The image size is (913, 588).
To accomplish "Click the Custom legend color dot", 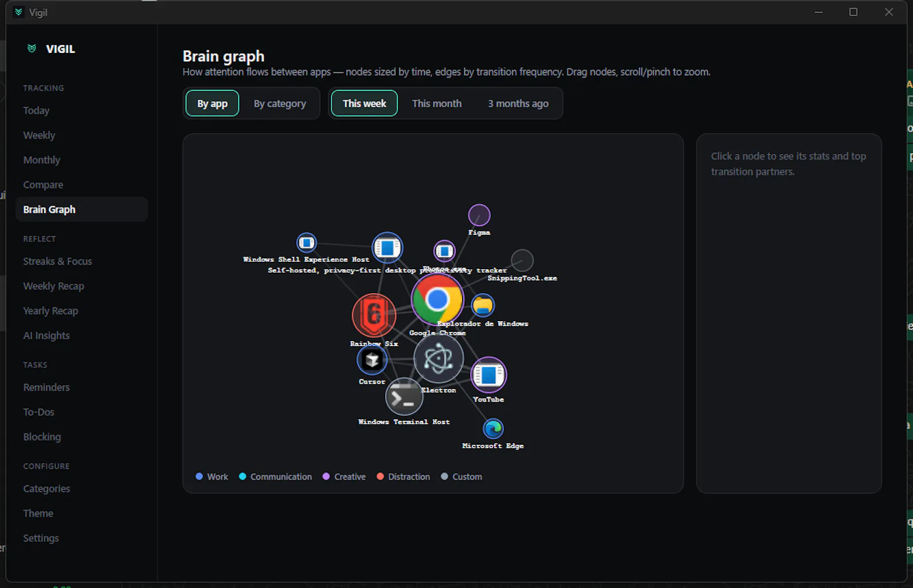I will click(445, 476).
